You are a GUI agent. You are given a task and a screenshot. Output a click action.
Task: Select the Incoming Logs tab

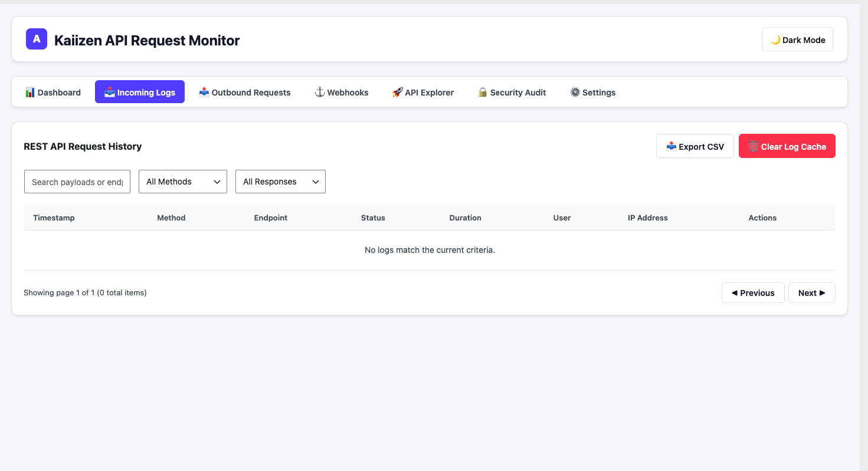(140, 92)
